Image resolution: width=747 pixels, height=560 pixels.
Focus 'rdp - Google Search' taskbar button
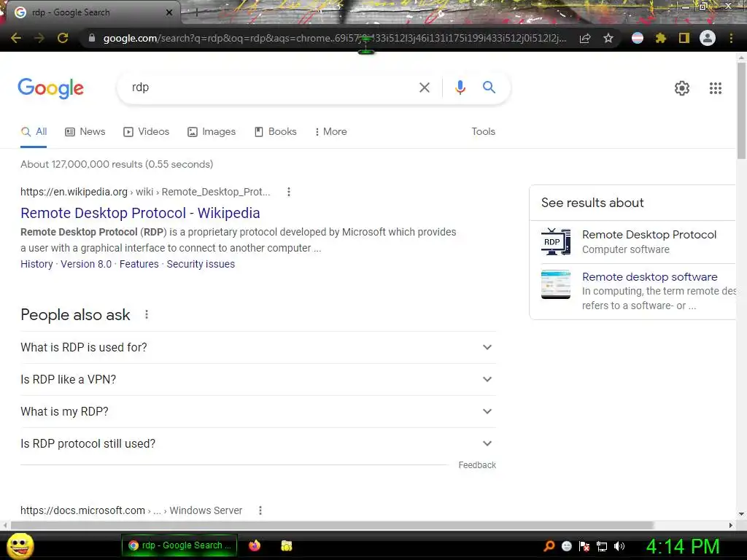pos(179,545)
